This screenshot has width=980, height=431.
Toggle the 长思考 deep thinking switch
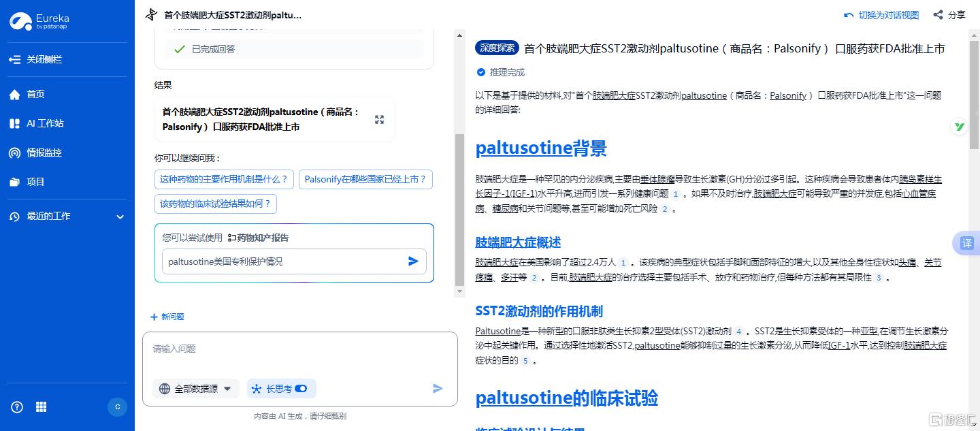coord(301,389)
